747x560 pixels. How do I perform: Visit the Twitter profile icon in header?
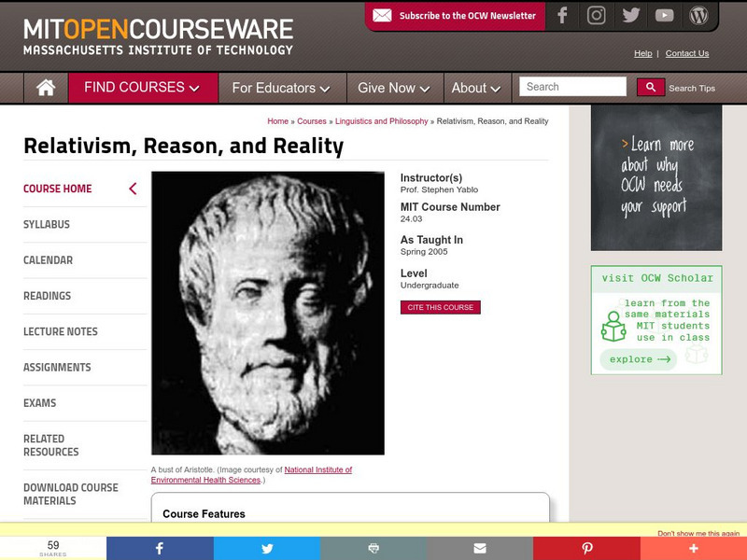[630, 15]
